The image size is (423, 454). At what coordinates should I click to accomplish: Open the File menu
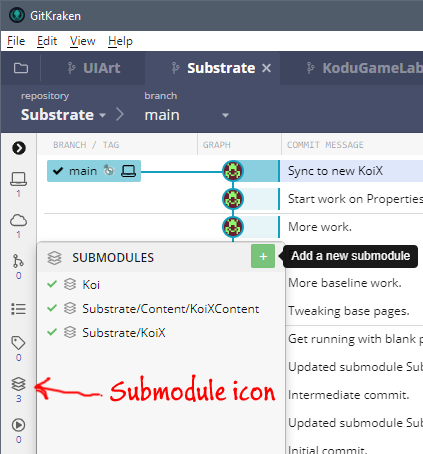pos(16,41)
